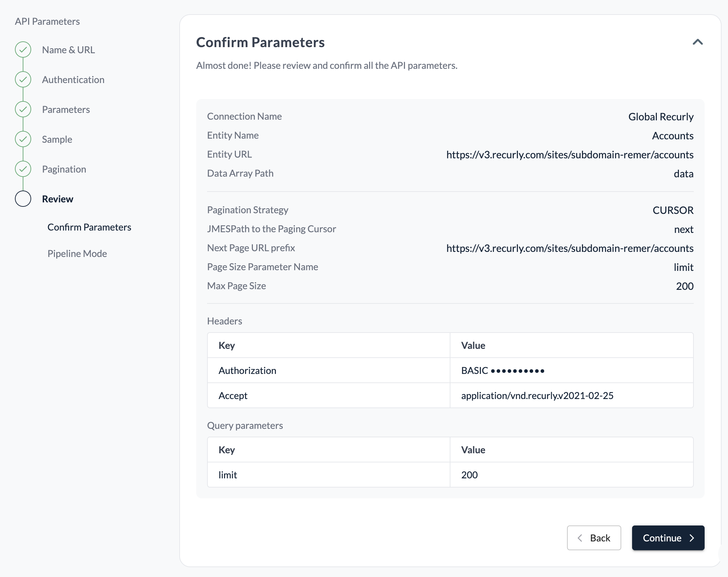
Task: Click the Sample step checkmark icon
Action: click(x=23, y=139)
